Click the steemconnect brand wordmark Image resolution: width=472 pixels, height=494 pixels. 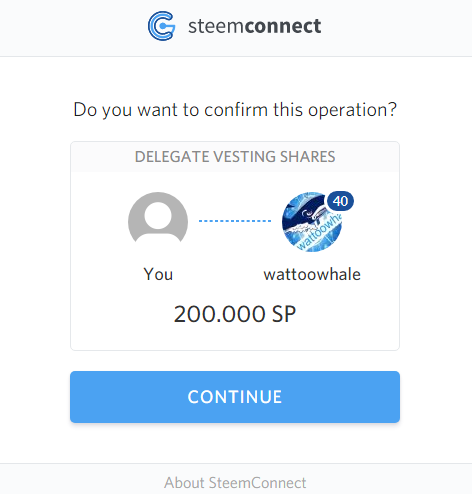(255, 26)
